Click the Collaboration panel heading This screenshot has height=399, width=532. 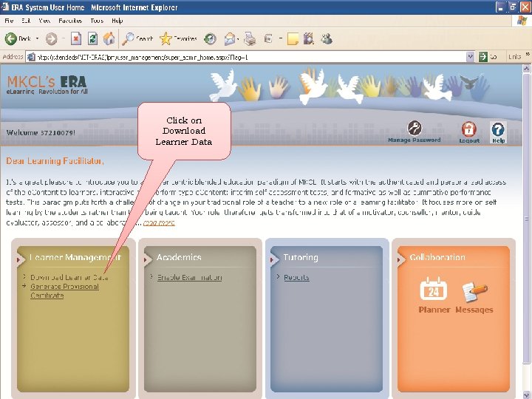[437, 257]
